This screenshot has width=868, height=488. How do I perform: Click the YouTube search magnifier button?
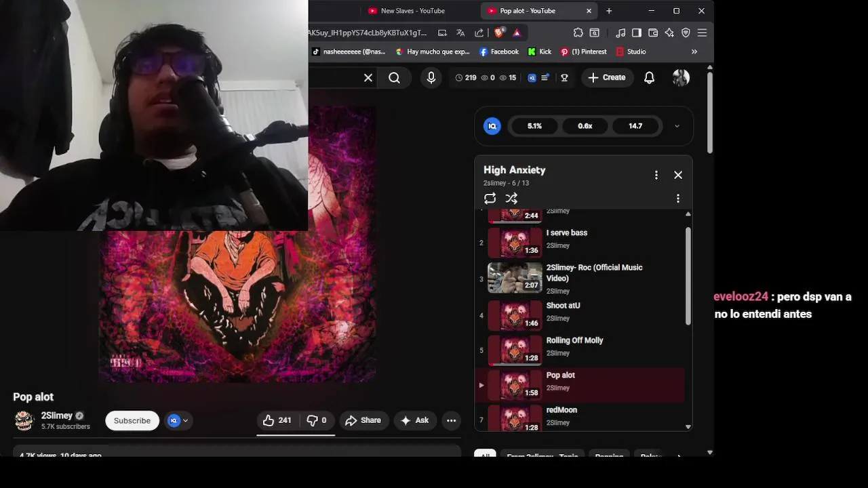(x=394, y=78)
